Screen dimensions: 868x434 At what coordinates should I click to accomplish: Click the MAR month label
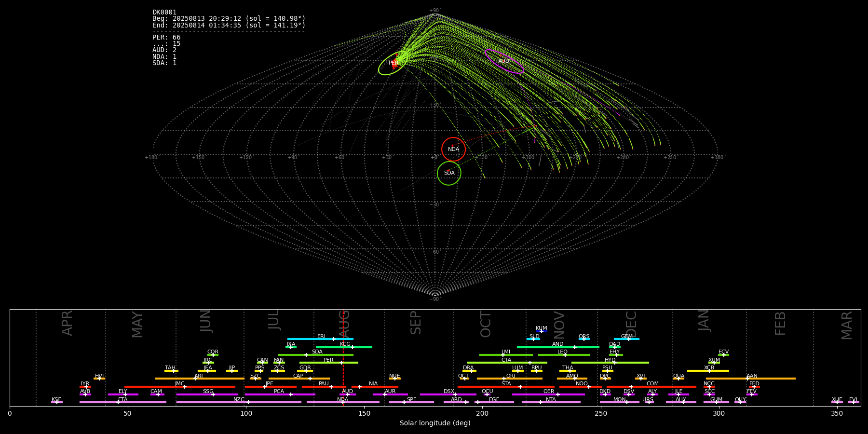[x=847, y=325]
